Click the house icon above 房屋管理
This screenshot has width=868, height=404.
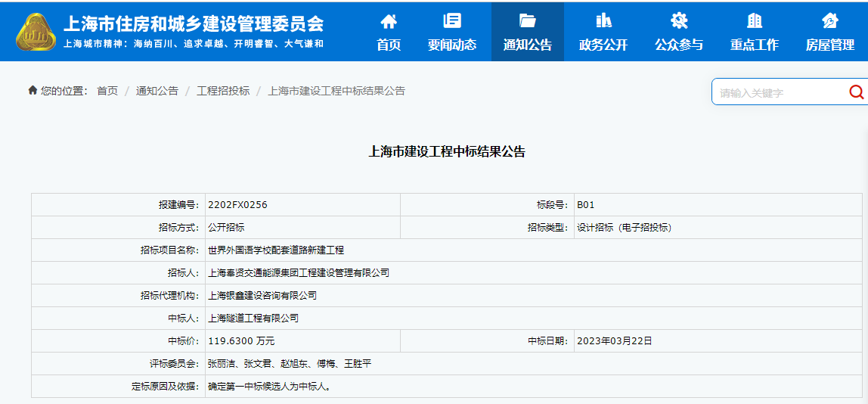[830, 20]
